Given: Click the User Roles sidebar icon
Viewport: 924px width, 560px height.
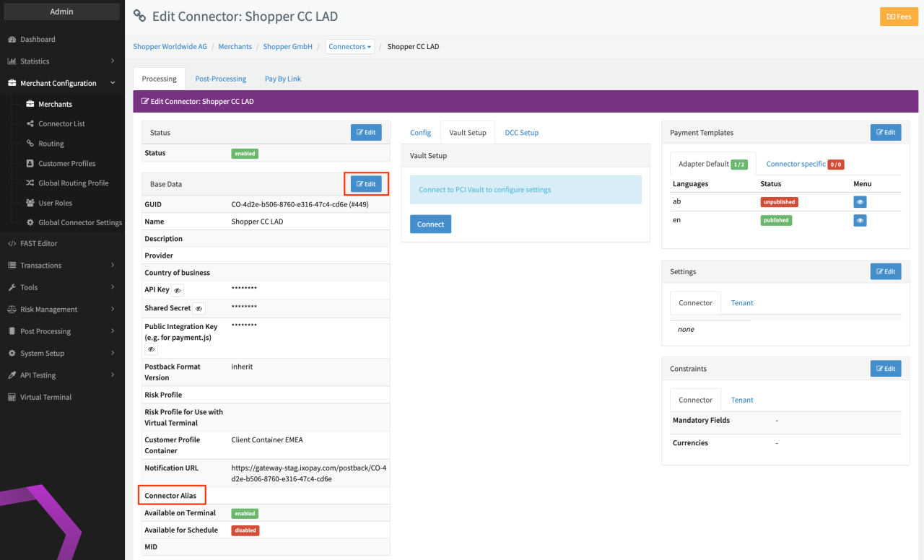Looking at the screenshot, I should (x=30, y=204).
